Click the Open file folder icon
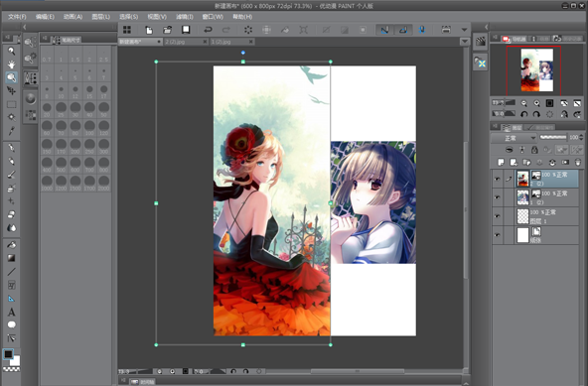 [167, 30]
